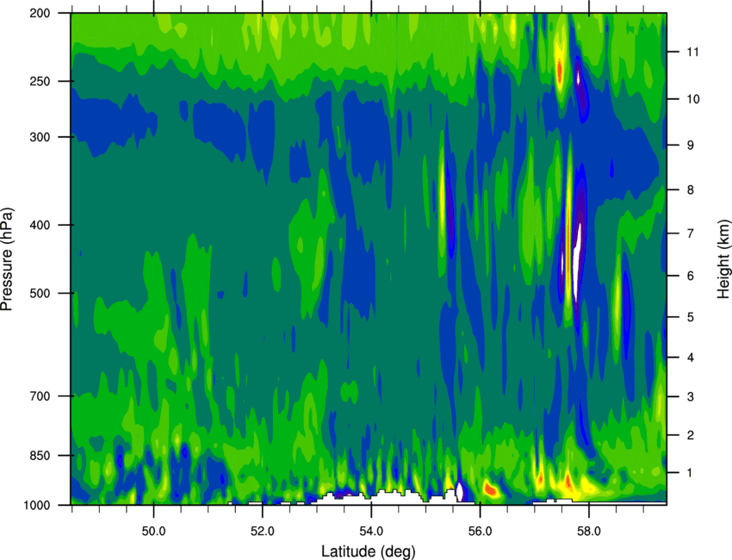Click height tick label 4
This screenshot has width=732, height=560.
click(690, 358)
